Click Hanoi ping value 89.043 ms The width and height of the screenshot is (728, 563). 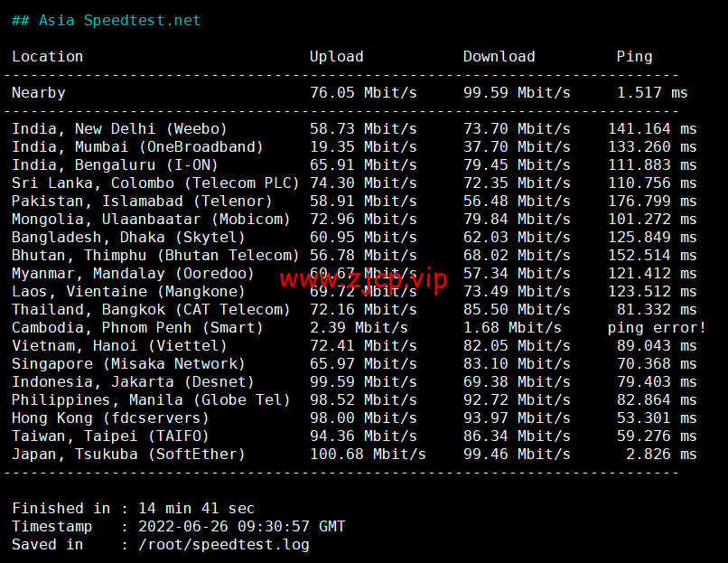(x=657, y=346)
